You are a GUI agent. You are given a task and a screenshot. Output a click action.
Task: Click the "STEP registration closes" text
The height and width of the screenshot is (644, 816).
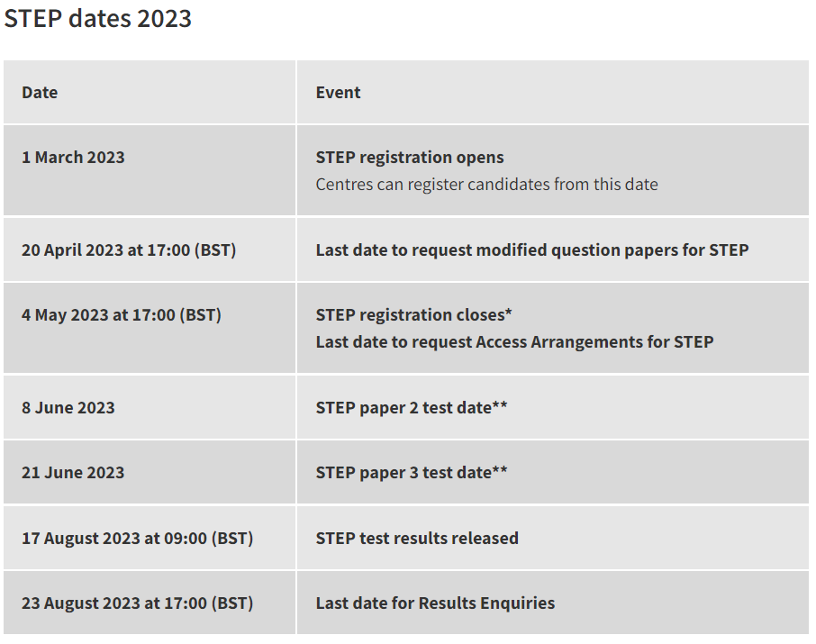[x=410, y=315]
